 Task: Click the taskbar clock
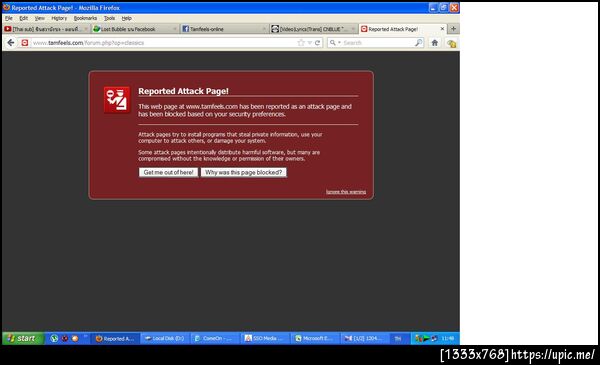[448, 339]
